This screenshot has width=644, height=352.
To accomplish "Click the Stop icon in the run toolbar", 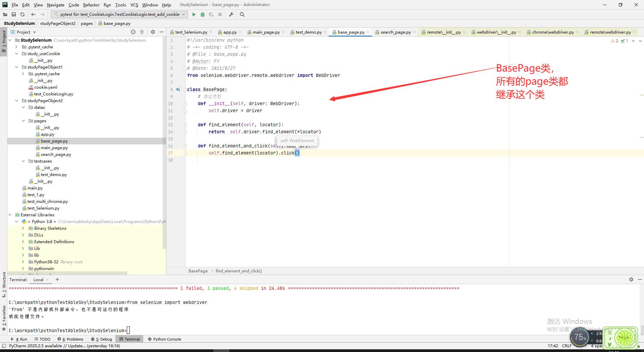I will [220, 14].
